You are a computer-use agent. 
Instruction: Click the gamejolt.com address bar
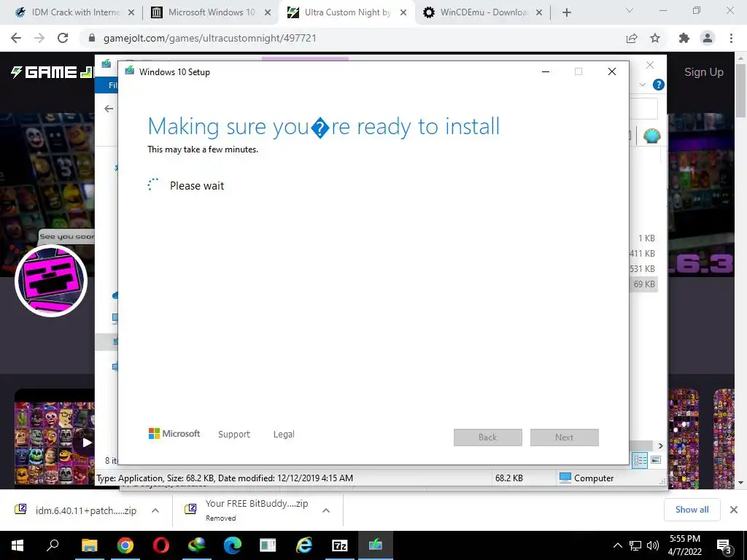coord(352,38)
